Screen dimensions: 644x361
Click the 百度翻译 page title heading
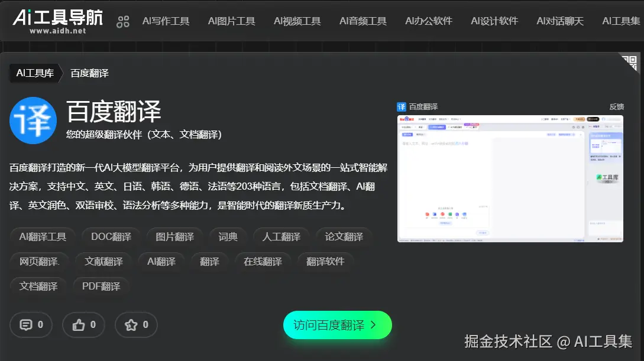tap(114, 111)
